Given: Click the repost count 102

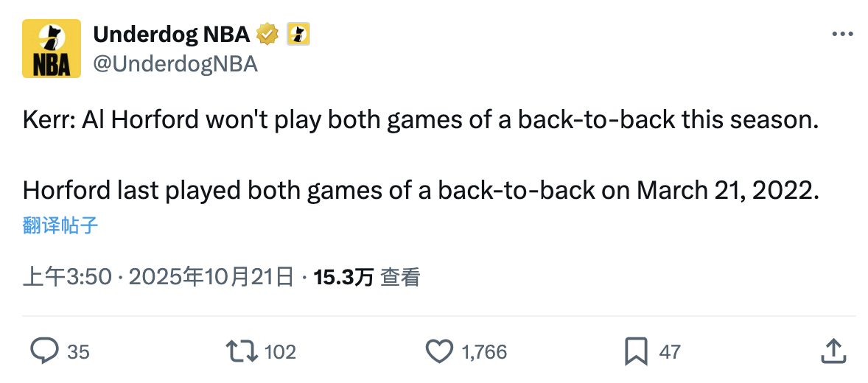Looking at the screenshot, I should (x=280, y=352).
